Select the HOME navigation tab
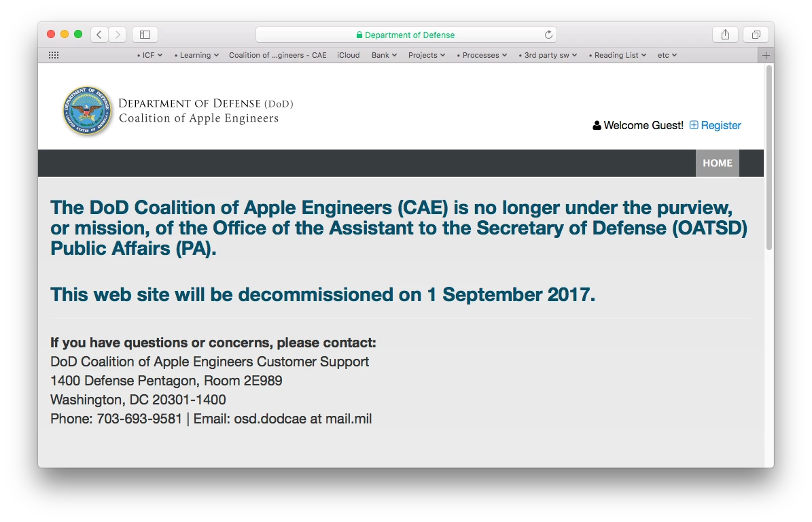The width and height of the screenshot is (812, 522). pyautogui.click(x=718, y=163)
